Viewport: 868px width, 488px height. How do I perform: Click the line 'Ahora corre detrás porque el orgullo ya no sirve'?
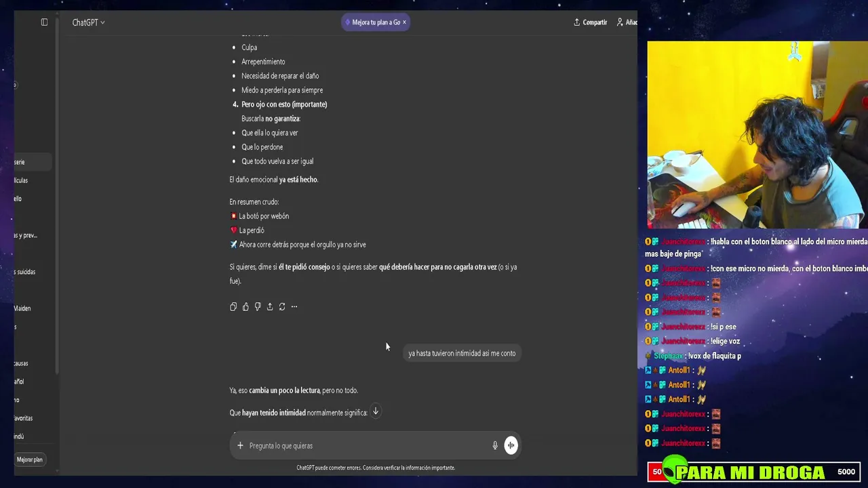pos(302,245)
